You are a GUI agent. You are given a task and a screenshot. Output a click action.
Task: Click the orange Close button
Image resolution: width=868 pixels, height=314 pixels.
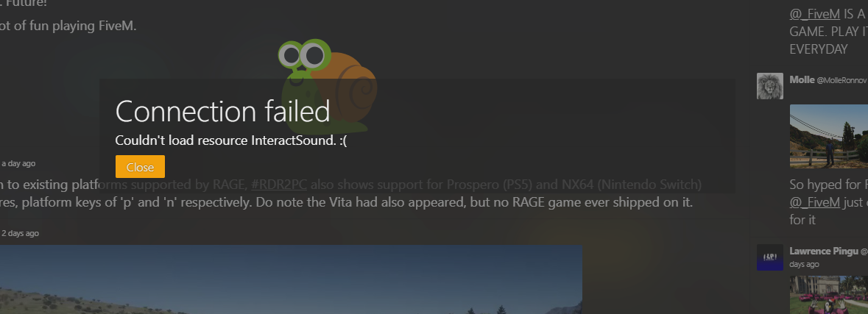tap(140, 167)
